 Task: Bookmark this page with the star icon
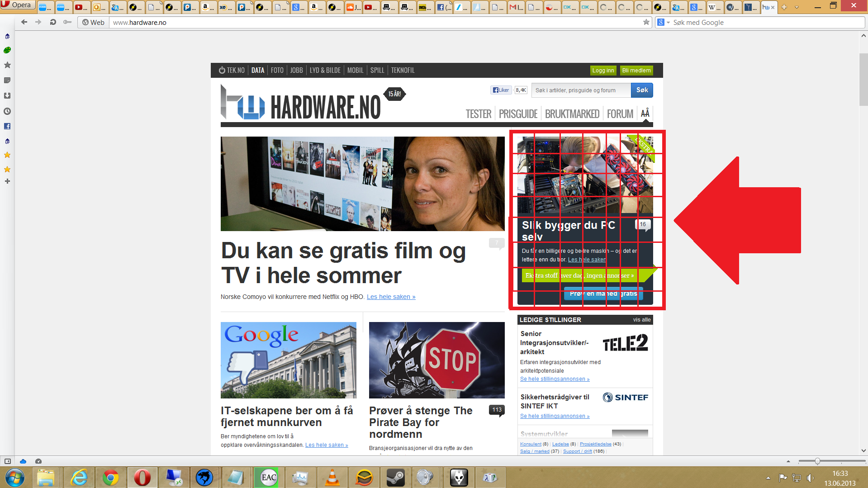tap(646, 22)
